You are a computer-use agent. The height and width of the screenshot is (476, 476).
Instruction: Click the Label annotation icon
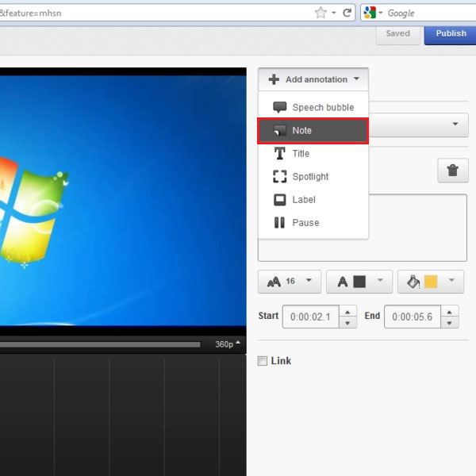279,200
